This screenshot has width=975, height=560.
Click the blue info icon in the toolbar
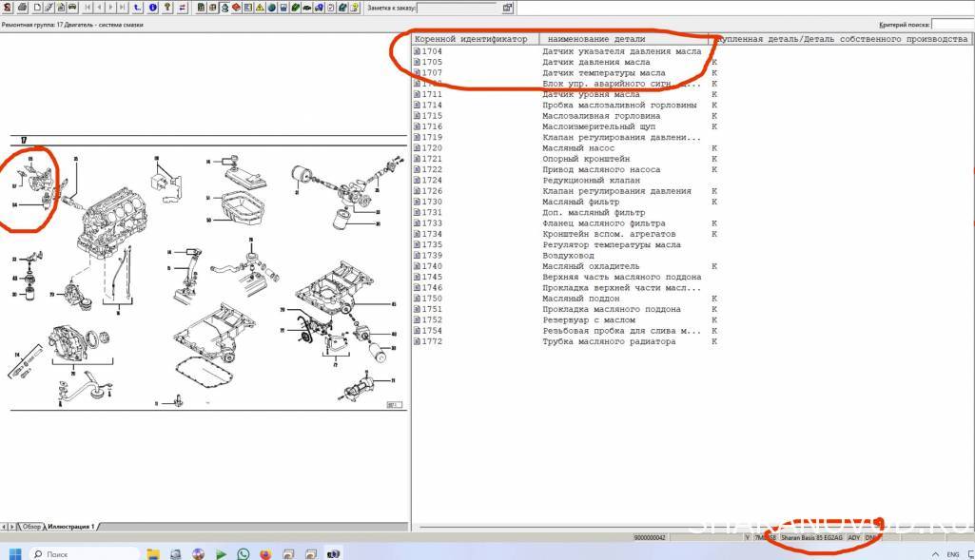coord(153,8)
